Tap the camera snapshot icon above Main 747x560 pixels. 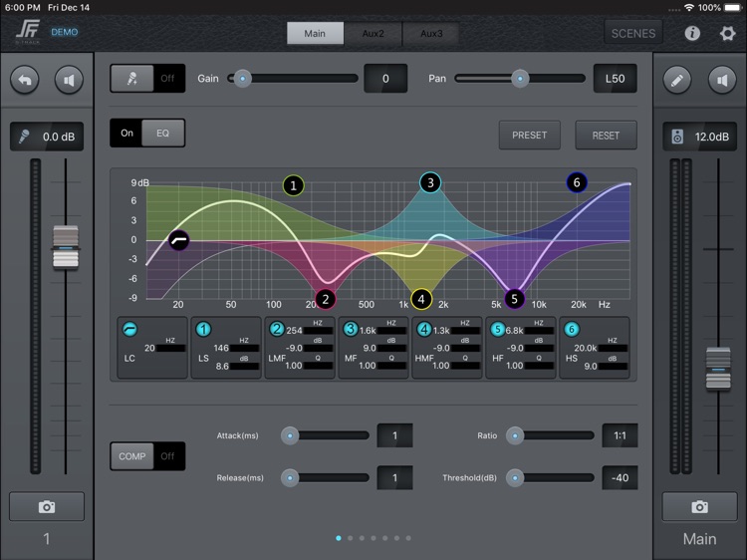click(699, 506)
